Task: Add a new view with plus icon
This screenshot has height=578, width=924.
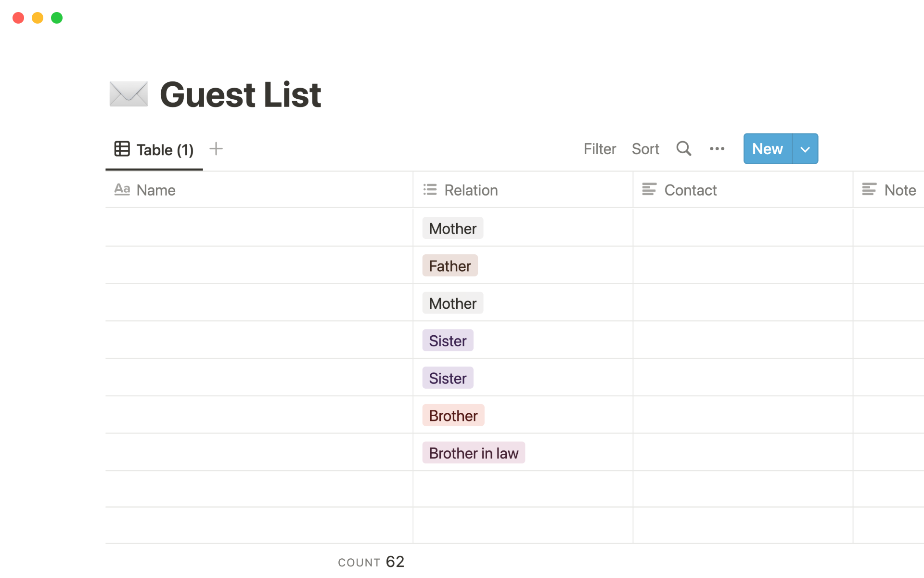Action: pyautogui.click(x=216, y=149)
